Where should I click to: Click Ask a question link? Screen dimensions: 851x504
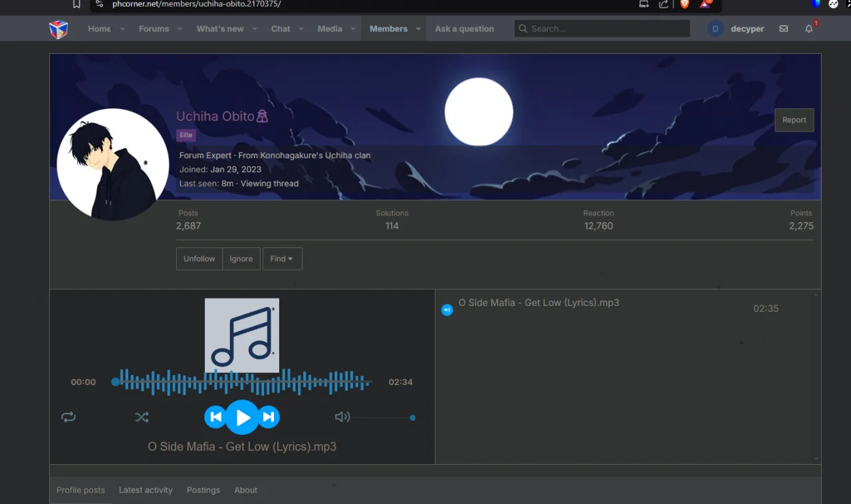pos(465,29)
